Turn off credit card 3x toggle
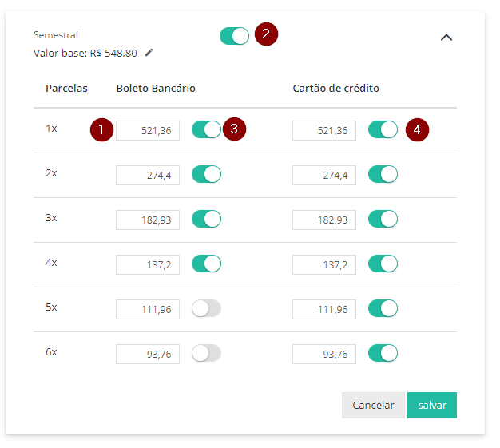The height and width of the screenshot is (448, 500). (383, 219)
